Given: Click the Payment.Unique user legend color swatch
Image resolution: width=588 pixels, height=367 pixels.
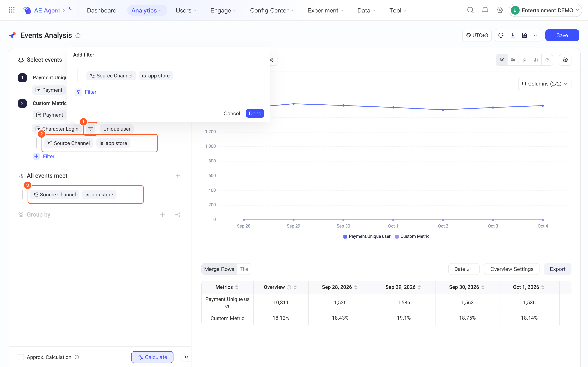Looking at the screenshot, I should tap(345, 236).
